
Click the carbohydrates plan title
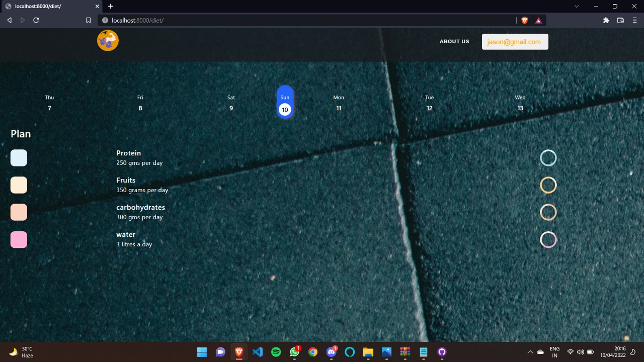pyautogui.click(x=141, y=207)
